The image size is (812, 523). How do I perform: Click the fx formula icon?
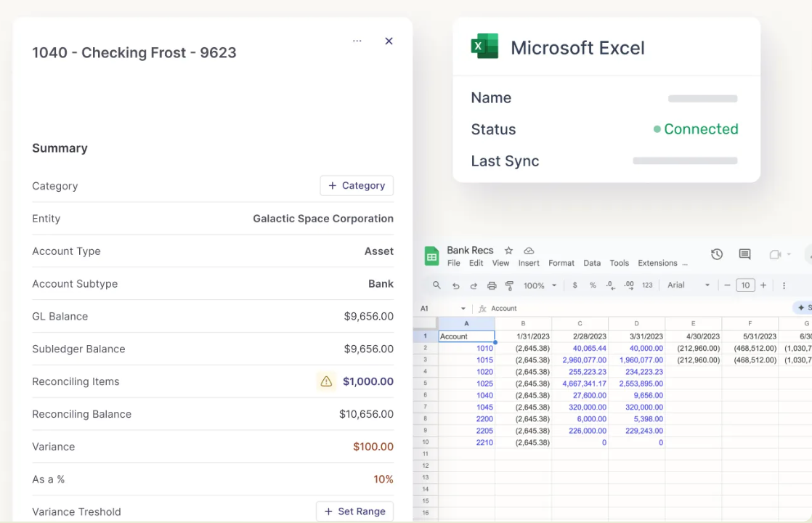click(x=482, y=309)
